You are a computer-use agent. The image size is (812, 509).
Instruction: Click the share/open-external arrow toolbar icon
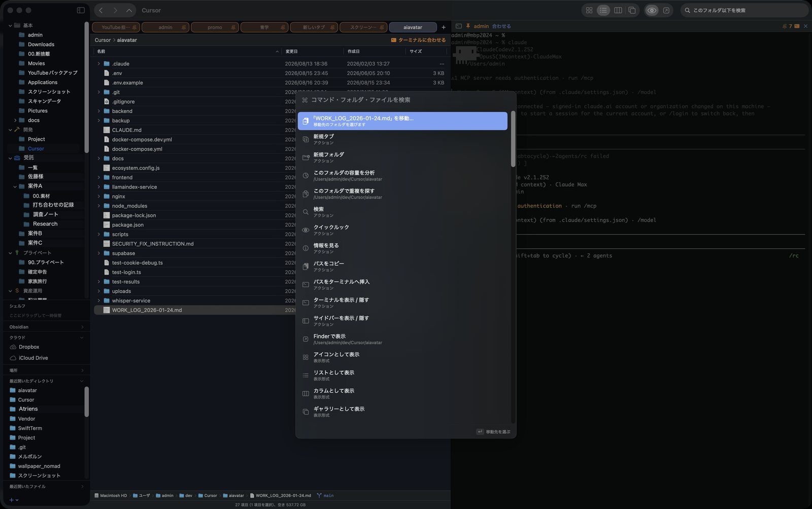pos(666,10)
